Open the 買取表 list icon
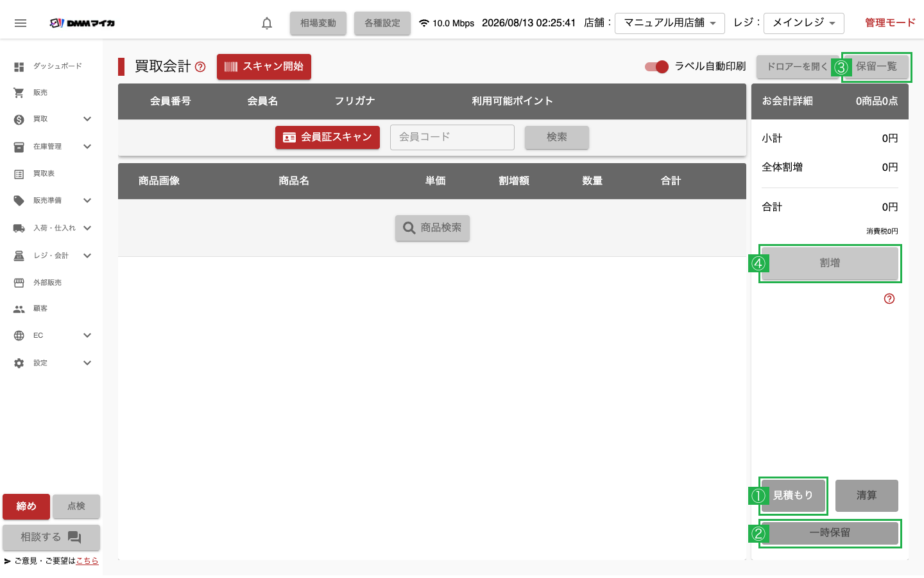The width and height of the screenshot is (924, 578). click(19, 174)
